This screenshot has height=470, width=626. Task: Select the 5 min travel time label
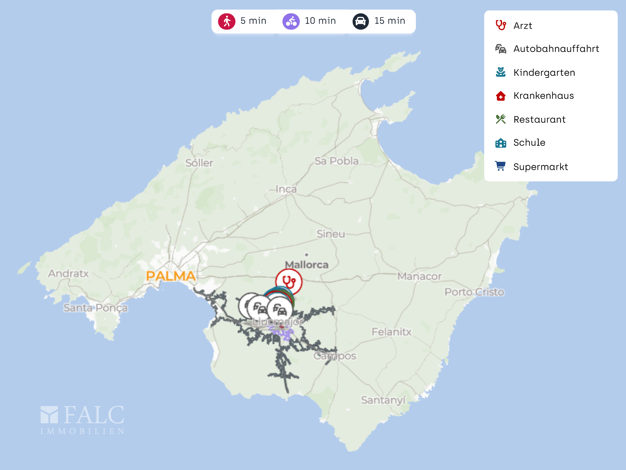click(253, 21)
